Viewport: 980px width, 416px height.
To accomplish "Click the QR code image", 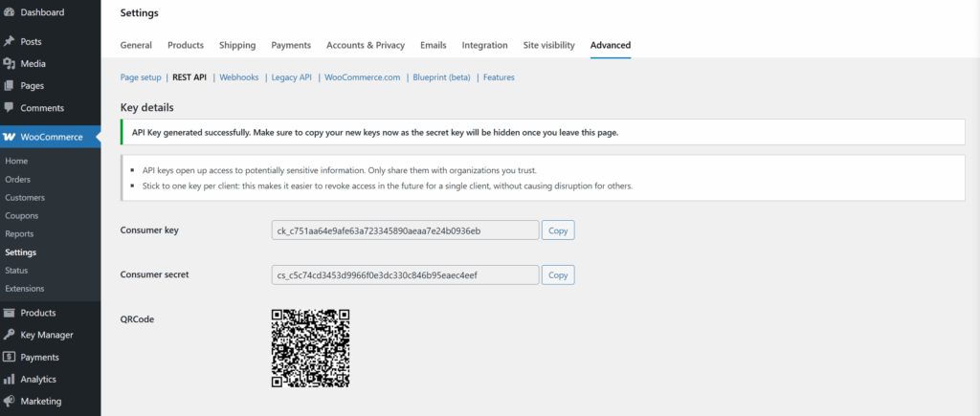I will point(311,348).
